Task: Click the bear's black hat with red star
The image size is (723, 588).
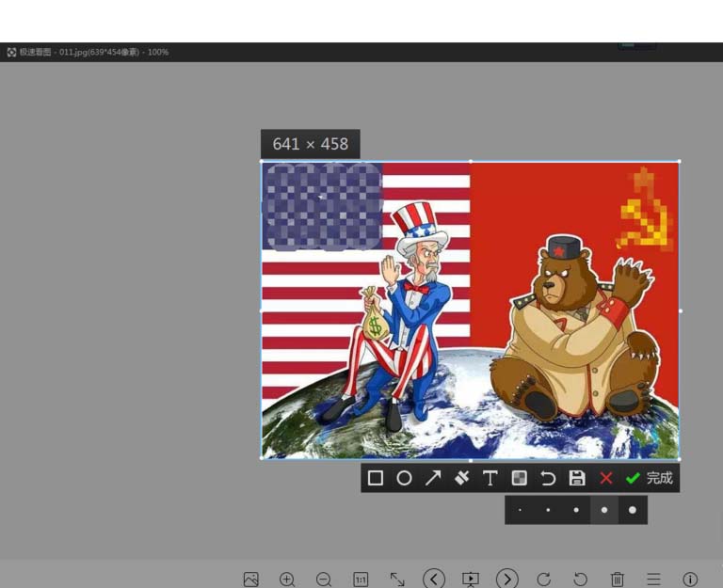Action: click(565, 248)
